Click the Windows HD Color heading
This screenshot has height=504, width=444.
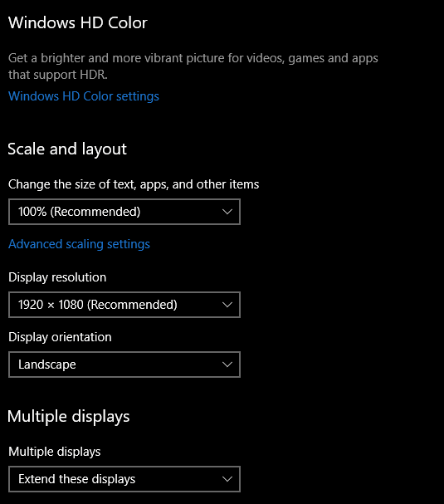click(78, 22)
